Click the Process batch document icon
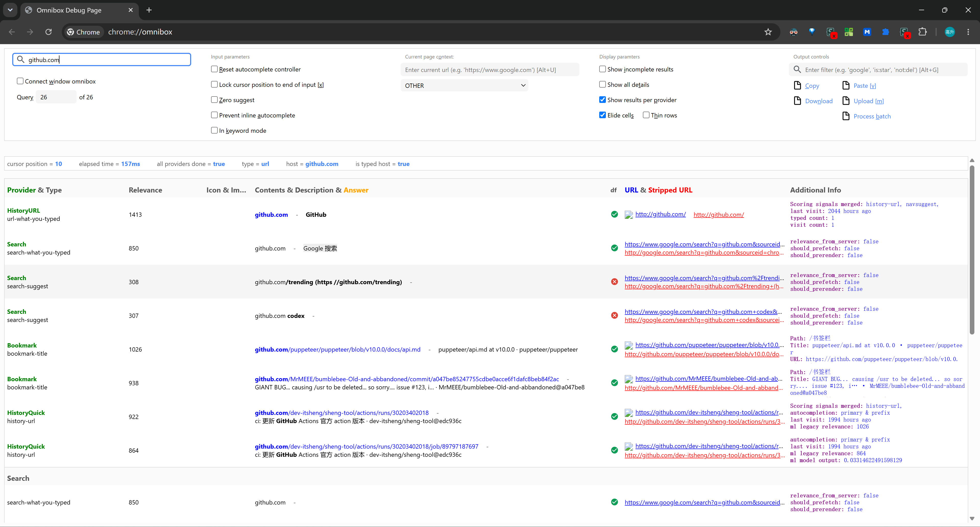This screenshot has height=527, width=980. point(846,116)
